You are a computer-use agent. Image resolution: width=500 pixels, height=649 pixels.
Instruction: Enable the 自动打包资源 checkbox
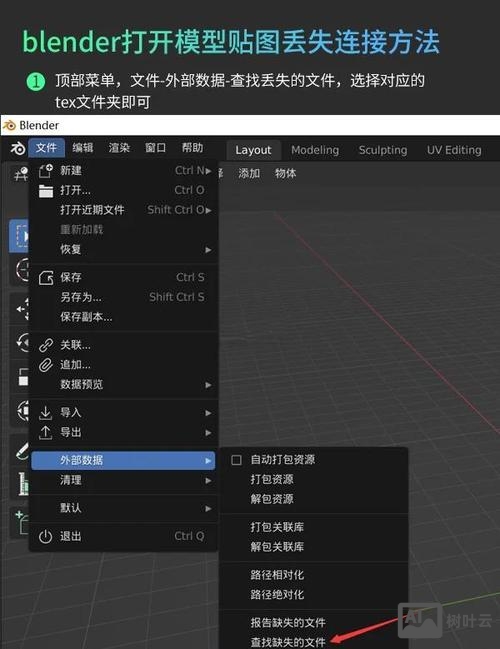(x=236, y=460)
